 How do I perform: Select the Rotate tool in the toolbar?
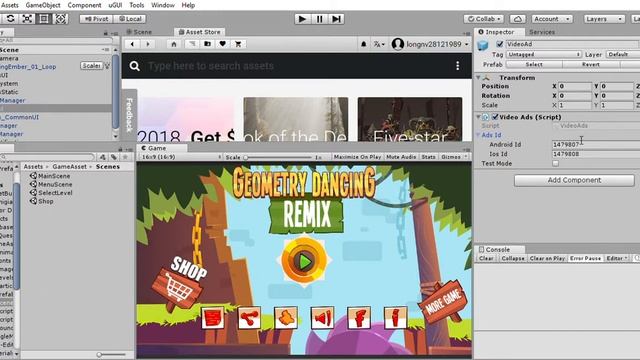pos(10,19)
